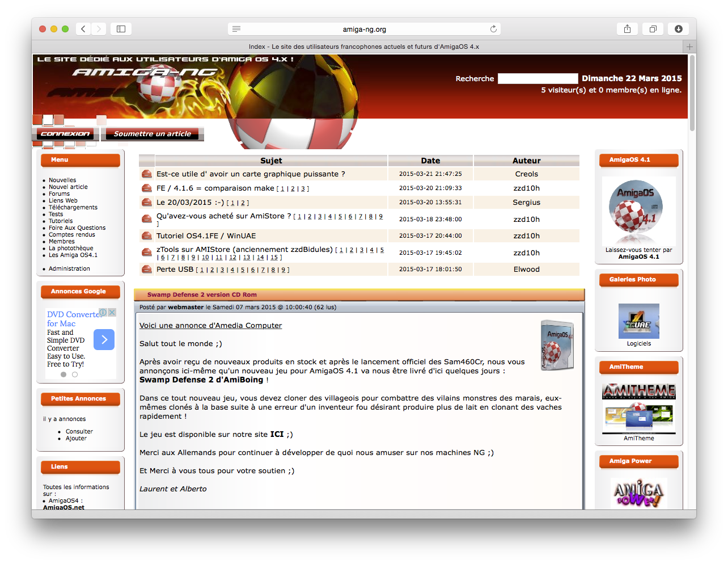This screenshot has width=728, height=564.
Task: Show all tabs overview
Action: coord(653,29)
